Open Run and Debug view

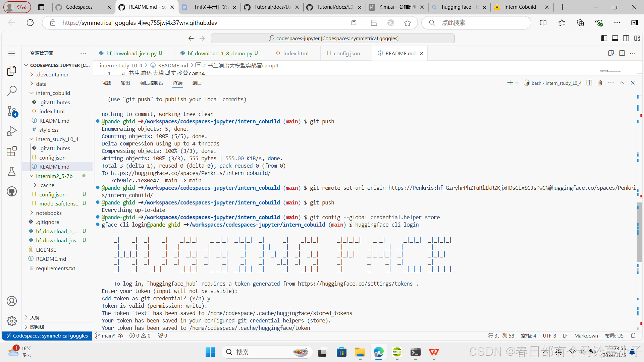click(x=12, y=131)
